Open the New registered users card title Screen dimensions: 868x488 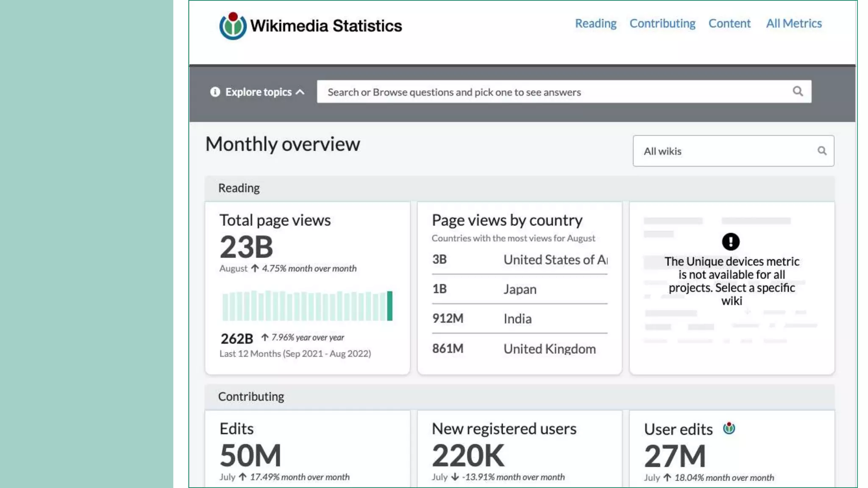click(504, 429)
